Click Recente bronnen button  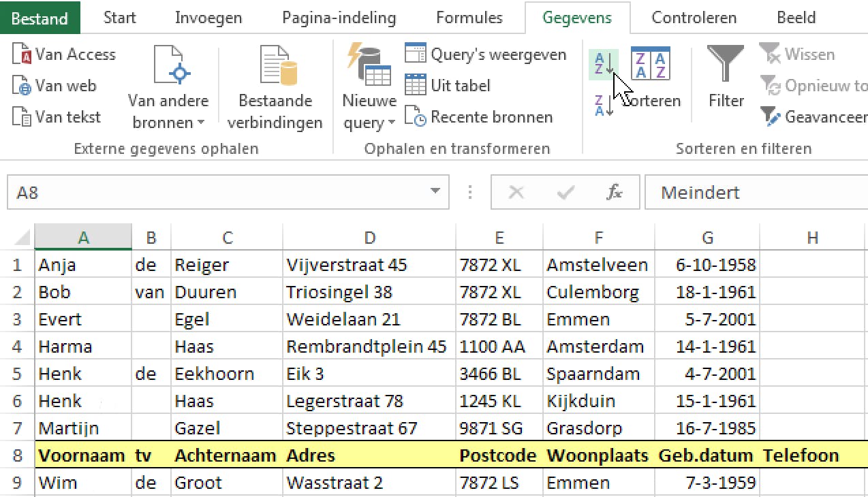click(478, 117)
